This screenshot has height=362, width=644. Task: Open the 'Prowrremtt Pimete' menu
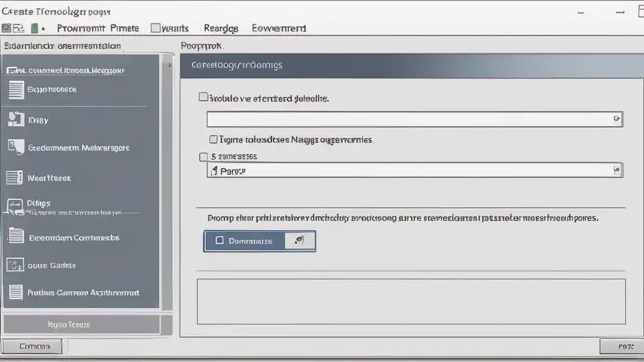98,28
